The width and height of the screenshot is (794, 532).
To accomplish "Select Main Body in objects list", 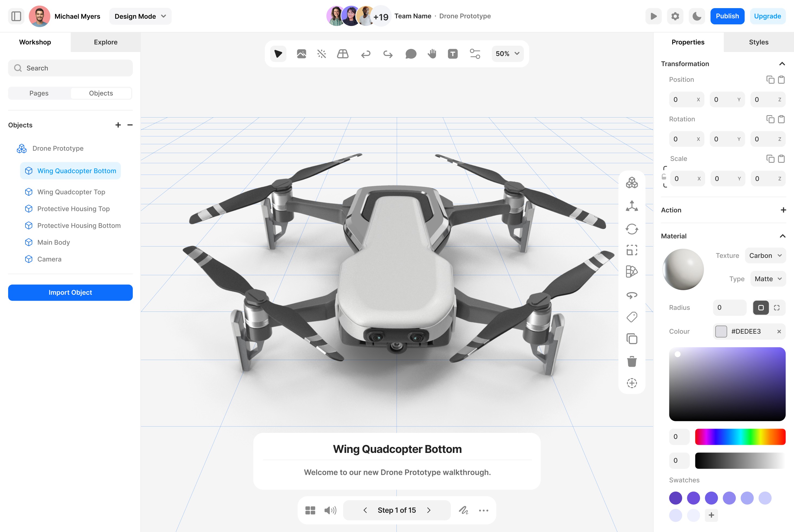I will click(53, 242).
